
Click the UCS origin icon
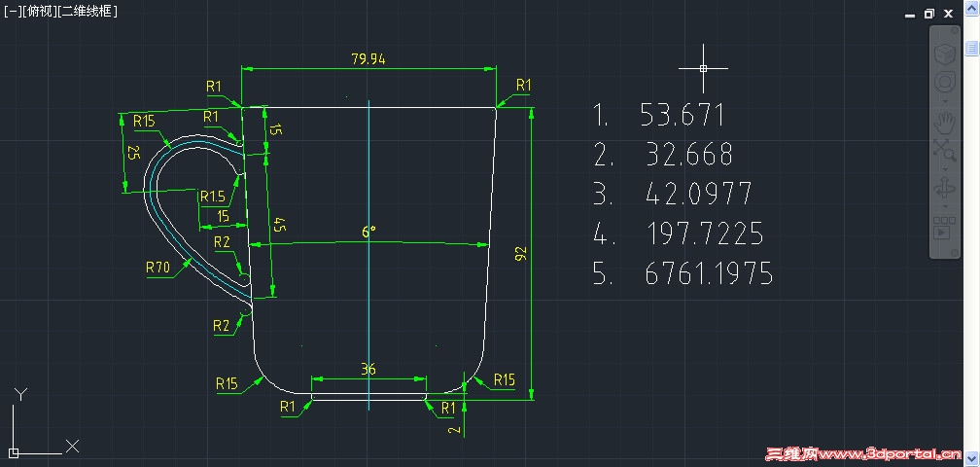[14, 452]
